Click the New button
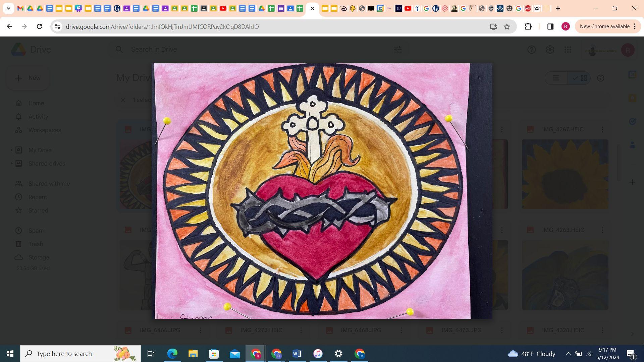The image size is (644, 362). coord(28,78)
